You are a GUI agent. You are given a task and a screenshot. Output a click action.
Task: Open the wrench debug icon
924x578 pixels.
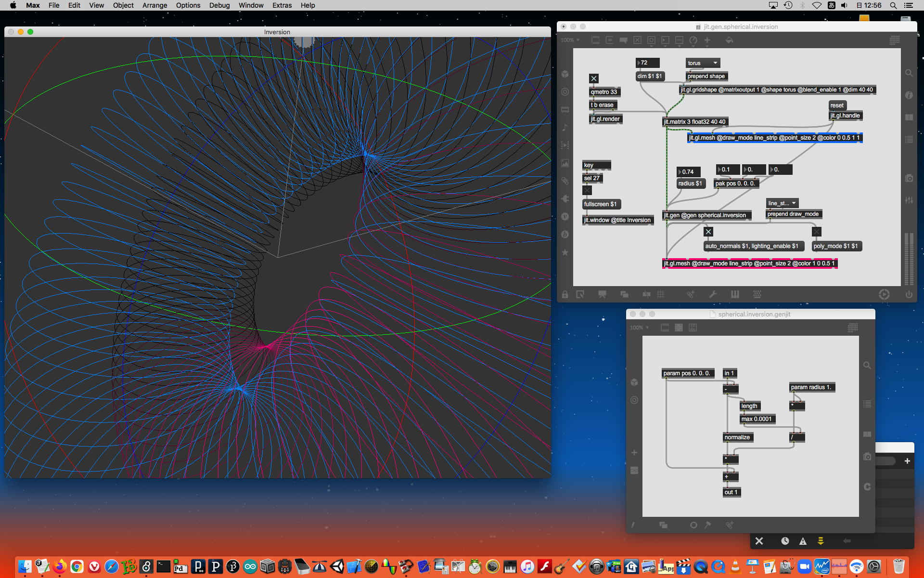[x=713, y=294]
